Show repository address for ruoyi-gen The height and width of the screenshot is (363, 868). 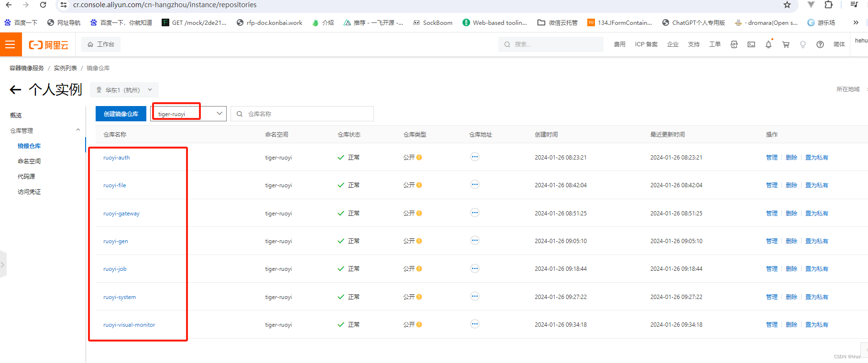pyautogui.click(x=474, y=240)
